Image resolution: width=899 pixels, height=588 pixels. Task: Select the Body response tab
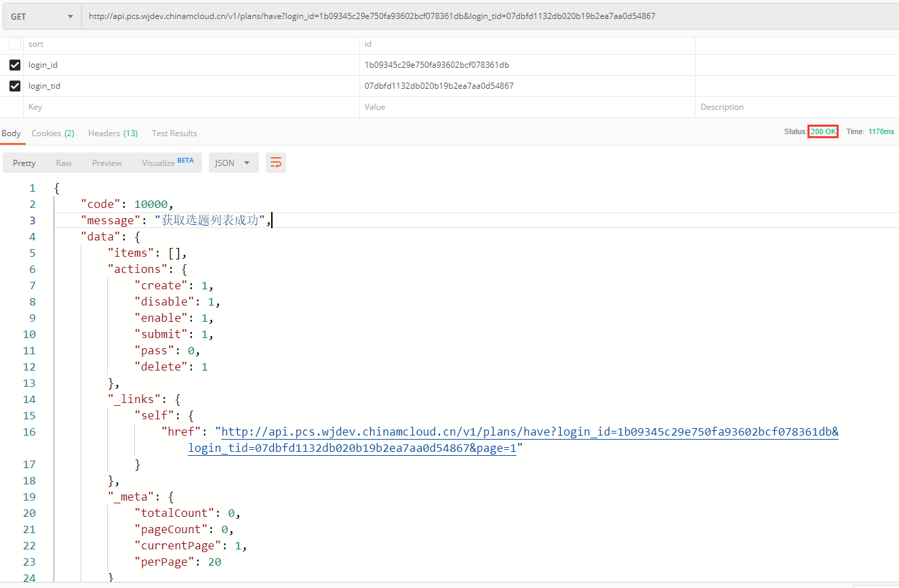click(11, 133)
